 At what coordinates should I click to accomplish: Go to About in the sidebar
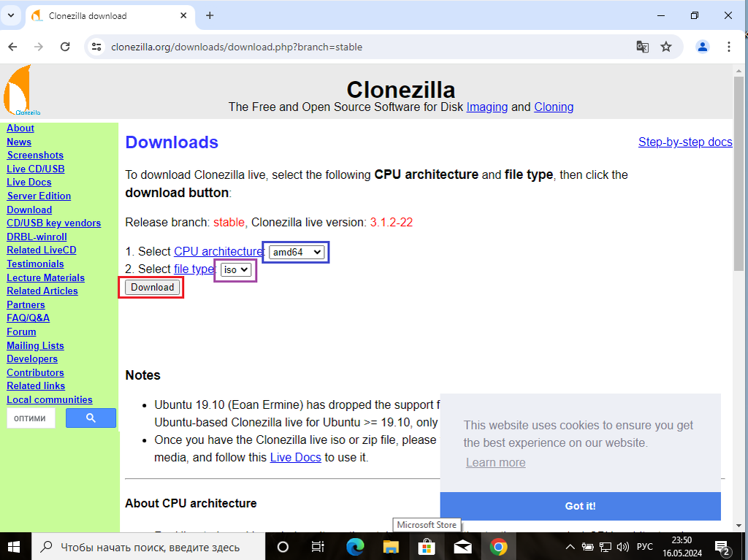20,129
